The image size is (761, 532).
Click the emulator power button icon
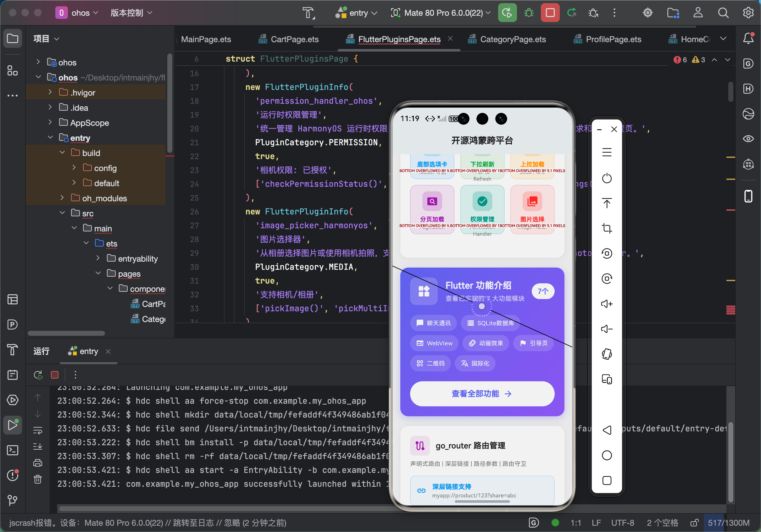607,178
